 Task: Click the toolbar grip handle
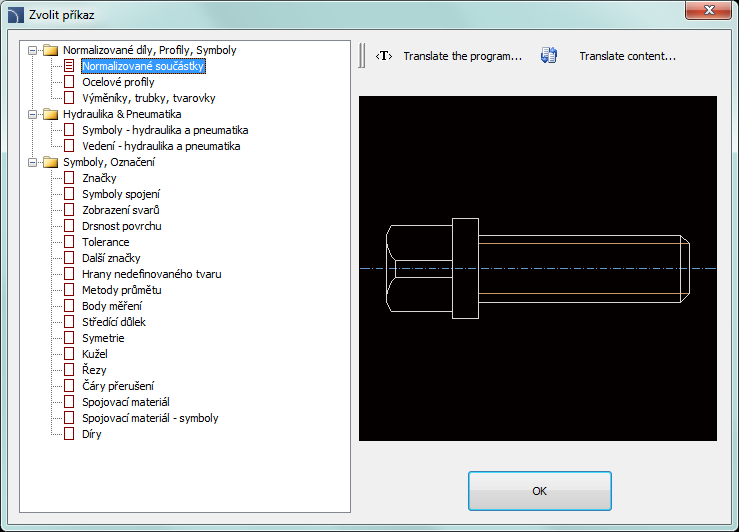point(362,56)
